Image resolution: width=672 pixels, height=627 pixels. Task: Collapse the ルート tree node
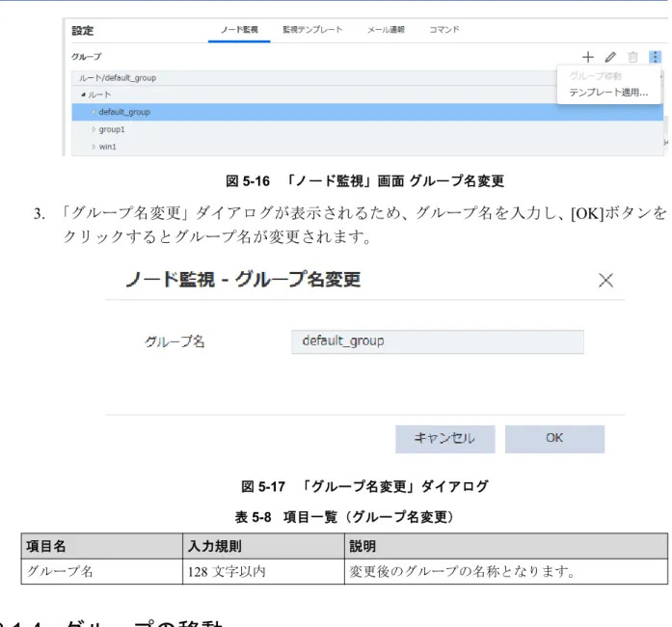pyautogui.click(x=83, y=95)
